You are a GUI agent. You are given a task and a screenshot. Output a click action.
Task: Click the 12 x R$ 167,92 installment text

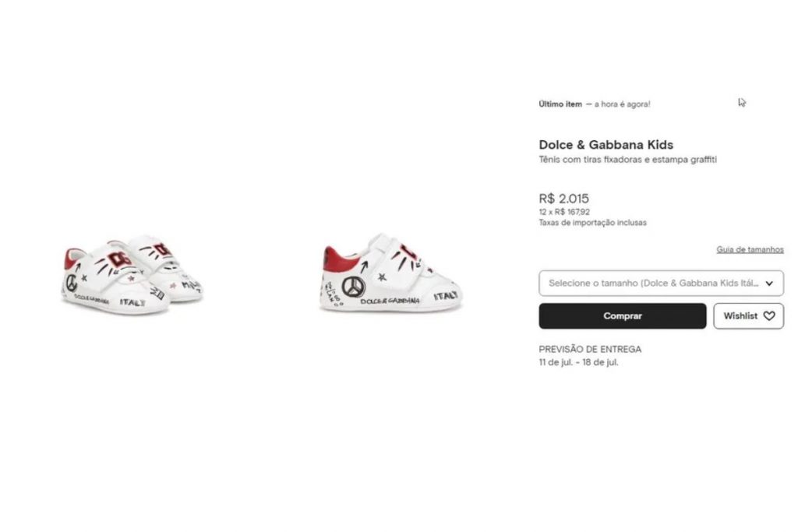point(564,212)
